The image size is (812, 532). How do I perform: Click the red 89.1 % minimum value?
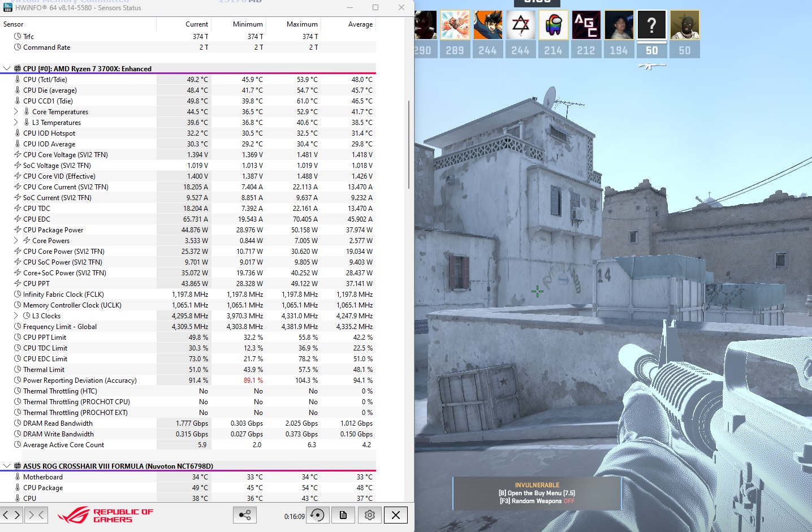(x=253, y=380)
